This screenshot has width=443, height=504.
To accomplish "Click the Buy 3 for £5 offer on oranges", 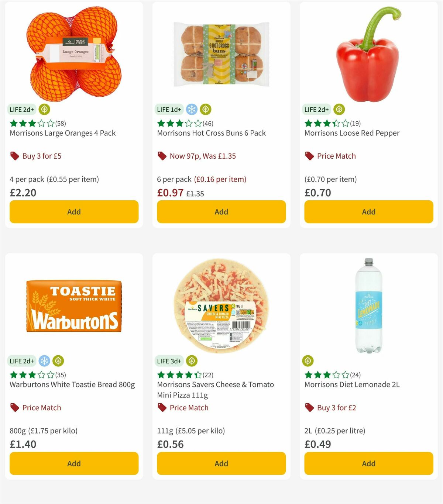I will pyautogui.click(x=41, y=156).
